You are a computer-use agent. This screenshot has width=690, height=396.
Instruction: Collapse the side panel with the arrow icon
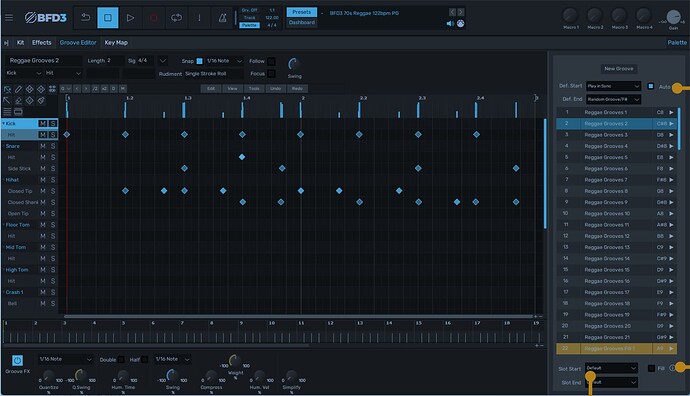coord(6,43)
